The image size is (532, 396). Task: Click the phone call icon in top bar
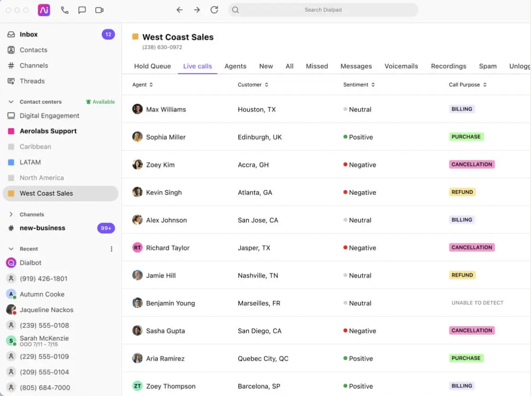tap(64, 10)
